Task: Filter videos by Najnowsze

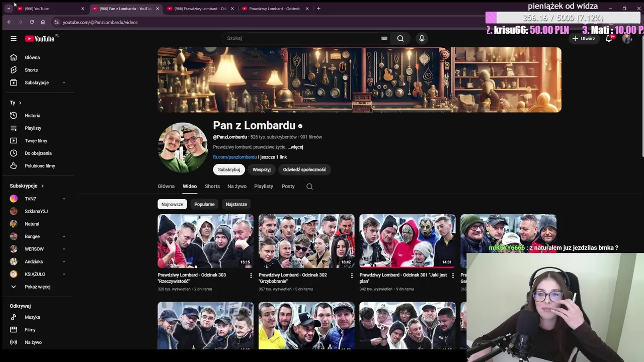Action: coord(172,204)
